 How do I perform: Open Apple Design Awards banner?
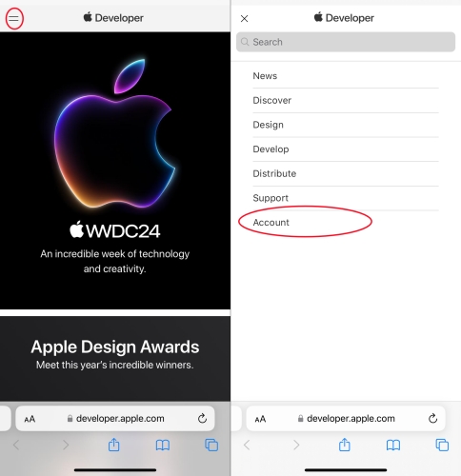tap(115, 359)
